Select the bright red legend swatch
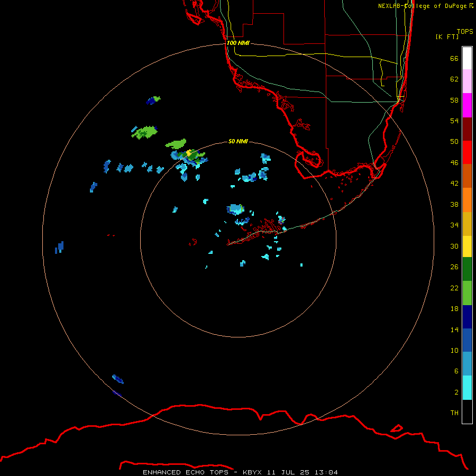476x476 pixels. point(467,152)
